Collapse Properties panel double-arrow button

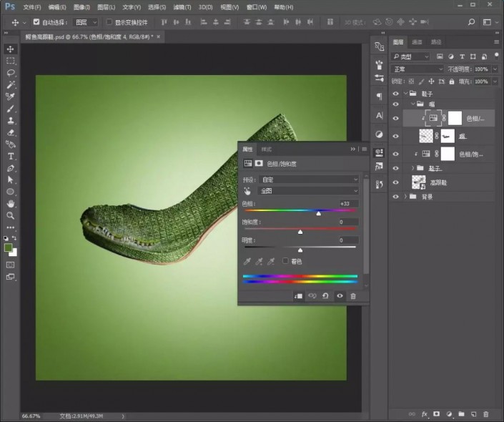coord(352,149)
